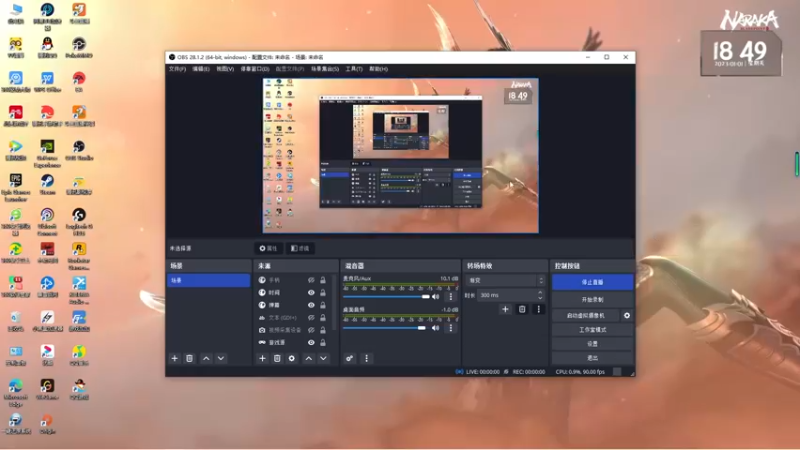
Task: Open advanced audio properties gears icon
Action: coord(349,358)
